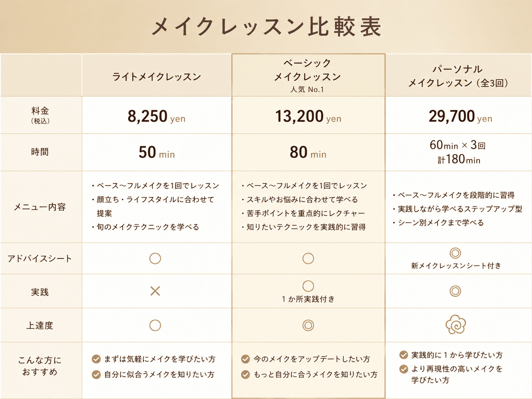Click double circle in Basic 上達度 cell
Viewport: 532px width, 399px height.
(308, 325)
